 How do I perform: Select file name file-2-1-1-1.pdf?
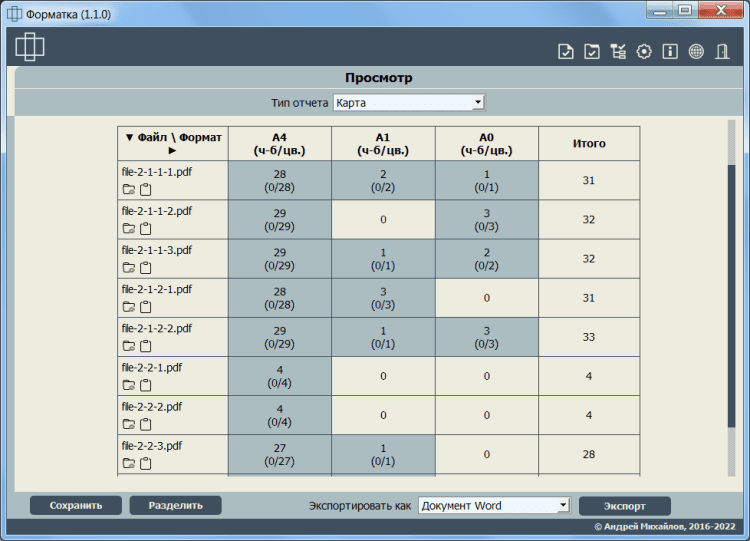pyautogui.click(x=156, y=172)
